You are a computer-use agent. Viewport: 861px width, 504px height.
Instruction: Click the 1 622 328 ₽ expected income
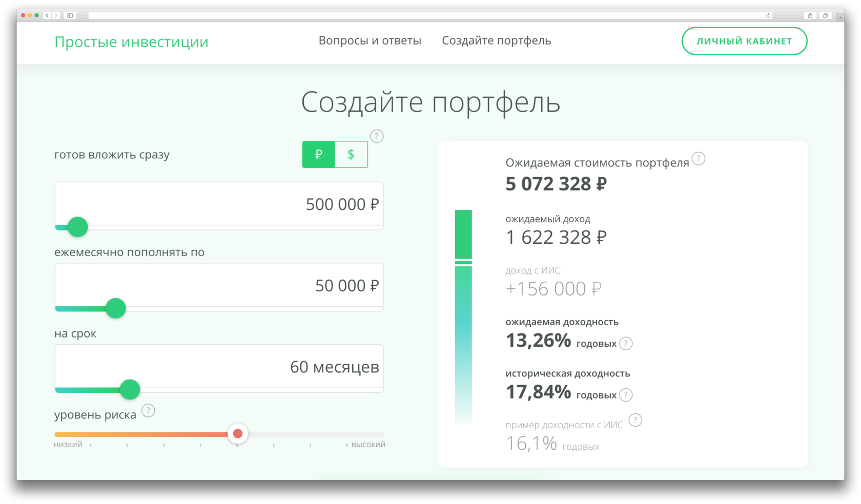coord(556,237)
